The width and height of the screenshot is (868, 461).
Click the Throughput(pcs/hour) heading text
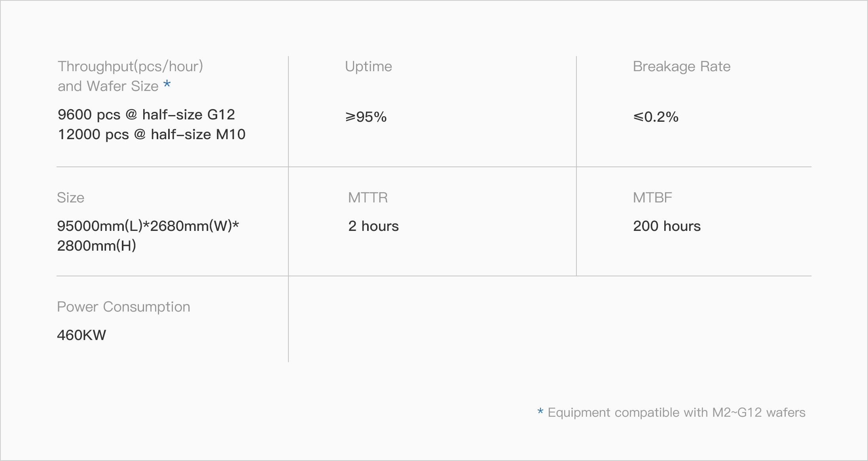click(x=130, y=66)
